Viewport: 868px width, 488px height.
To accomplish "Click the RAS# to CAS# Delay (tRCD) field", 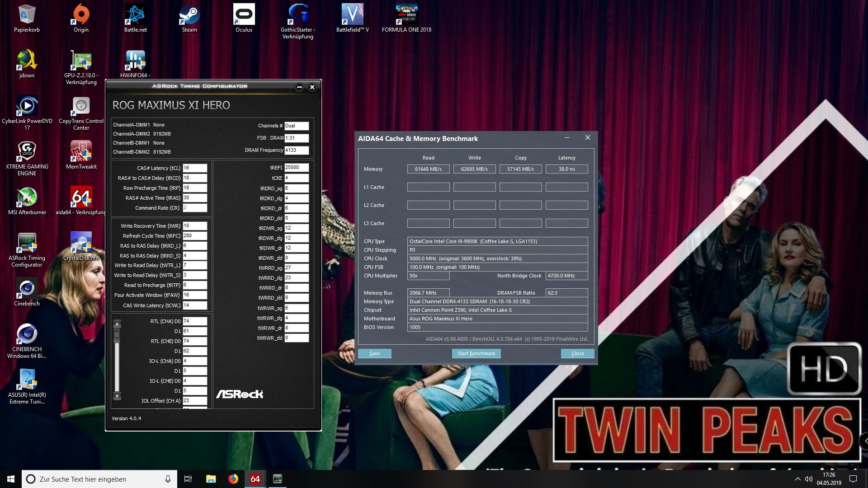I will 195,178.
